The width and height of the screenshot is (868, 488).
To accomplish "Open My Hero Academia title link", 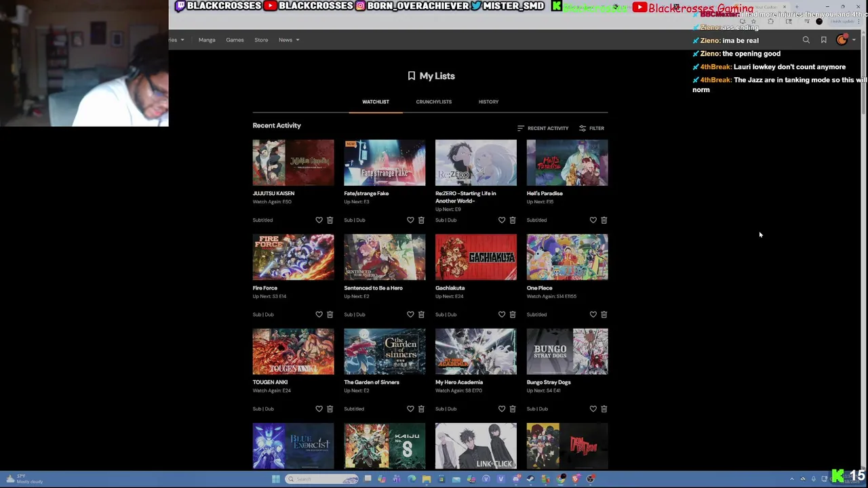I will coord(459,382).
